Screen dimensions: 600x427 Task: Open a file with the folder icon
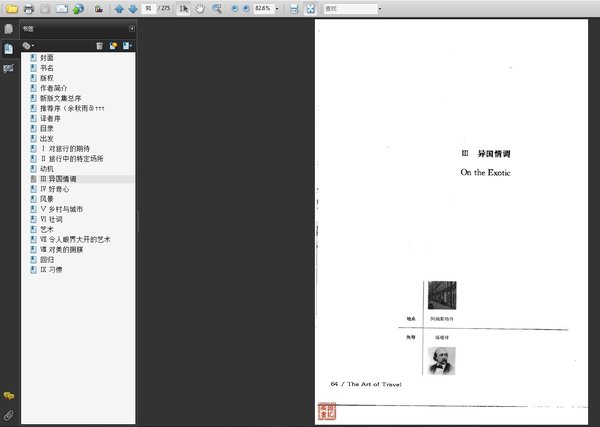click(x=11, y=8)
